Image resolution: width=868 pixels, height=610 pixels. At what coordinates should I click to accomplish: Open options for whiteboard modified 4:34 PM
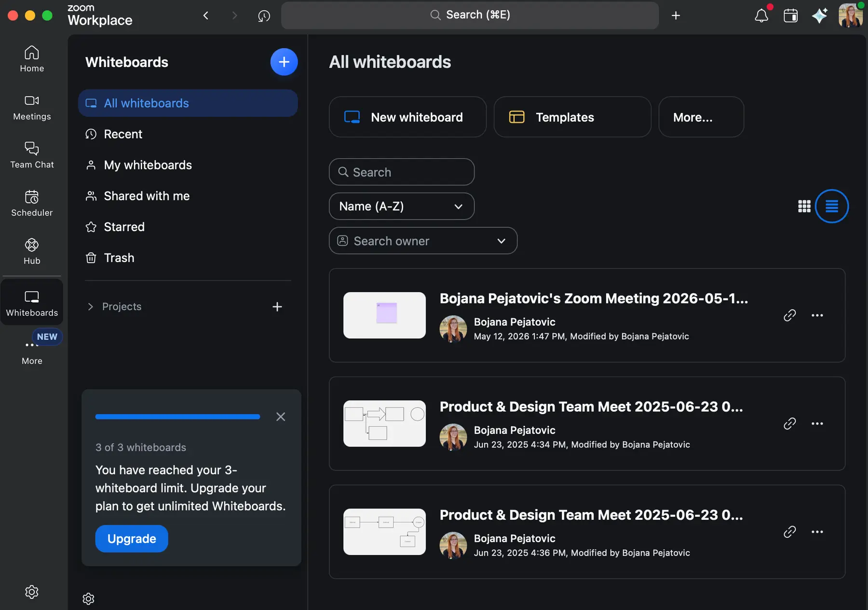click(817, 423)
